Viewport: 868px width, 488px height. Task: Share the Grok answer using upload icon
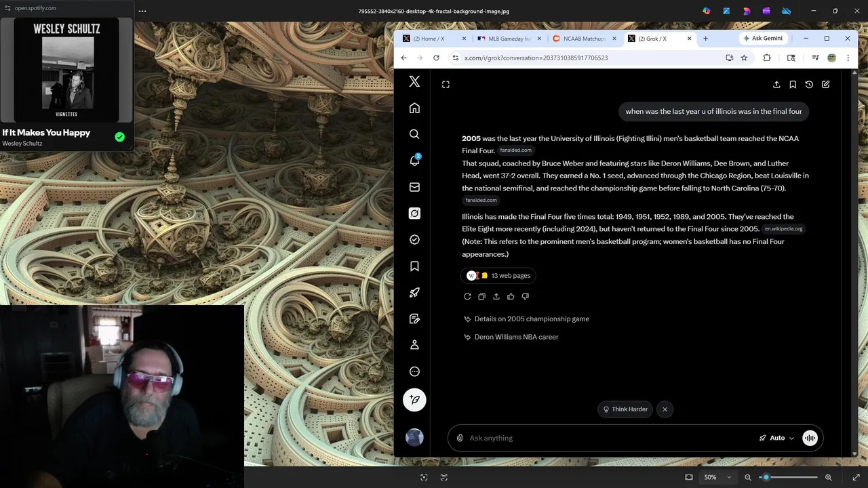(496, 296)
